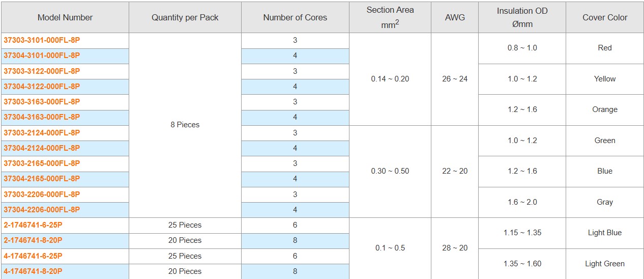Image resolution: width=644 pixels, height=279 pixels.
Task: Click model number 37304-2206-000FL-8P
Action: point(42,210)
